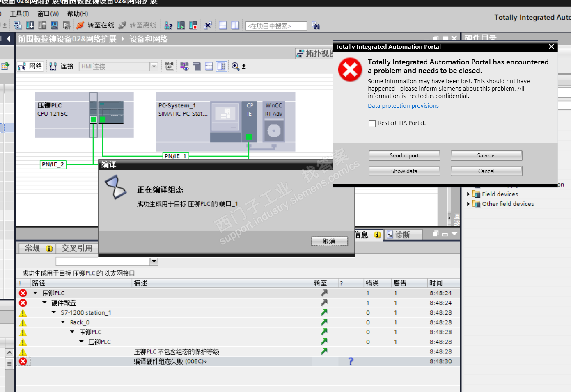
Task: Collapse the 硬件配置 tree node
Action: click(44, 303)
